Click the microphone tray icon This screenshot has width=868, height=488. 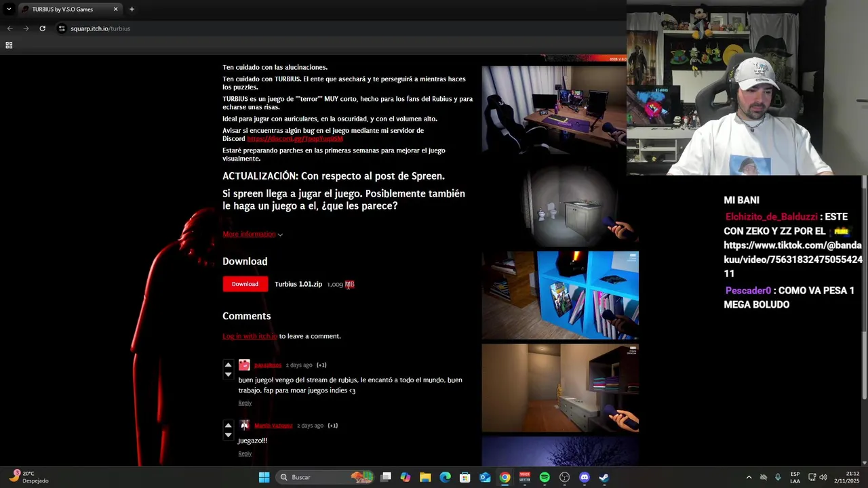pos(778,477)
